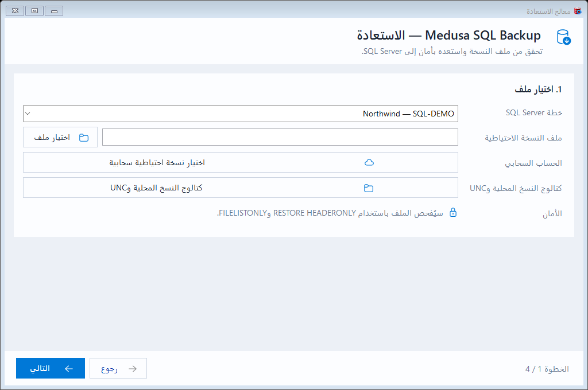Click the label كتالوج النسخ المحلية وUNC
The width and height of the screenshot is (588, 390).
pyautogui.click(x=516, y=188)
